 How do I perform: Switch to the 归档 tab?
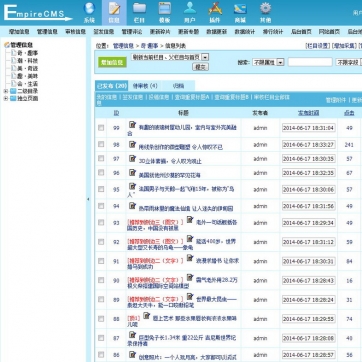coord(178,86)
